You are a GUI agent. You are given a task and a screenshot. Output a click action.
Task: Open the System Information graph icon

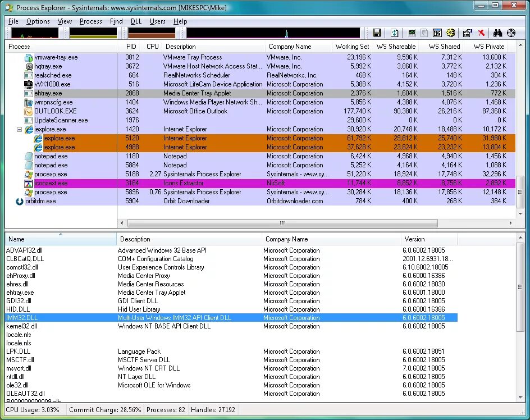[x=412, y=33]
